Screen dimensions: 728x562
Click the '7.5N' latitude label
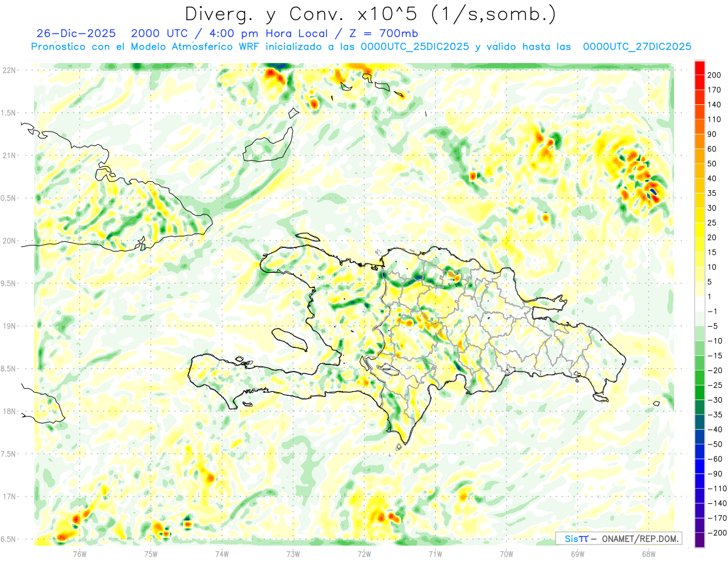(9, 454)
